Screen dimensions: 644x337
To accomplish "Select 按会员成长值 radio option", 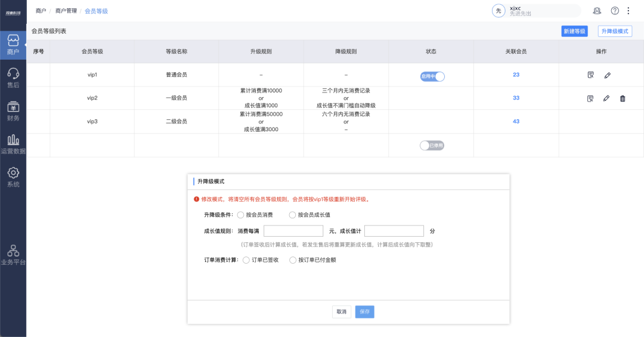I will tap(292, 215).
